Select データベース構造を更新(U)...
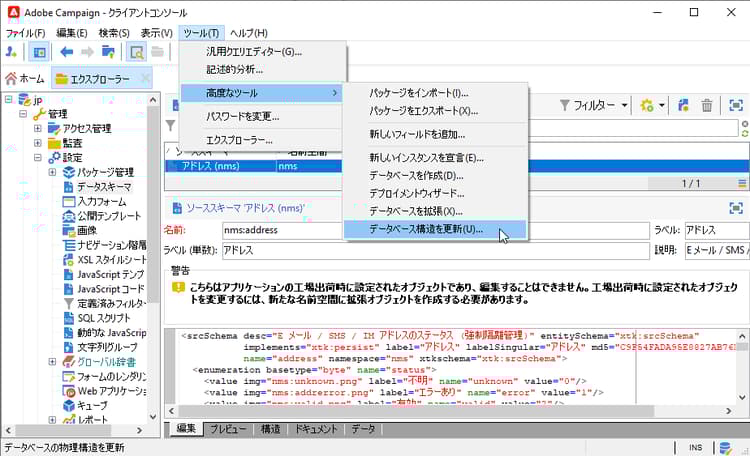This screenshot has height=456, width=750. [x=435, y=229]
